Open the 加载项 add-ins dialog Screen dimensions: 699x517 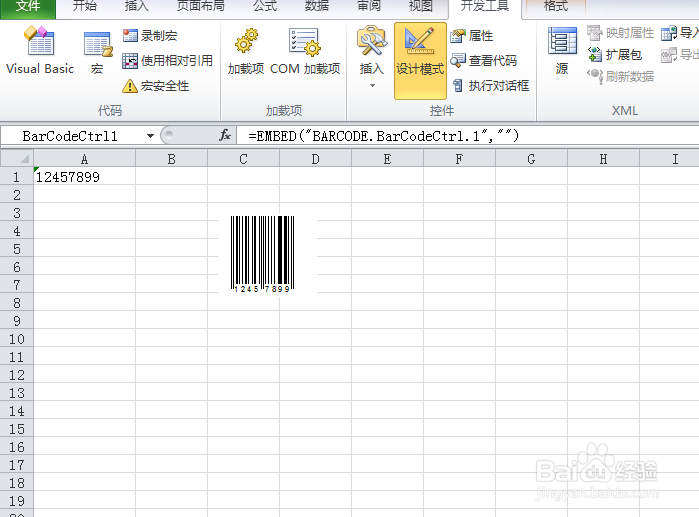[246, 52]
